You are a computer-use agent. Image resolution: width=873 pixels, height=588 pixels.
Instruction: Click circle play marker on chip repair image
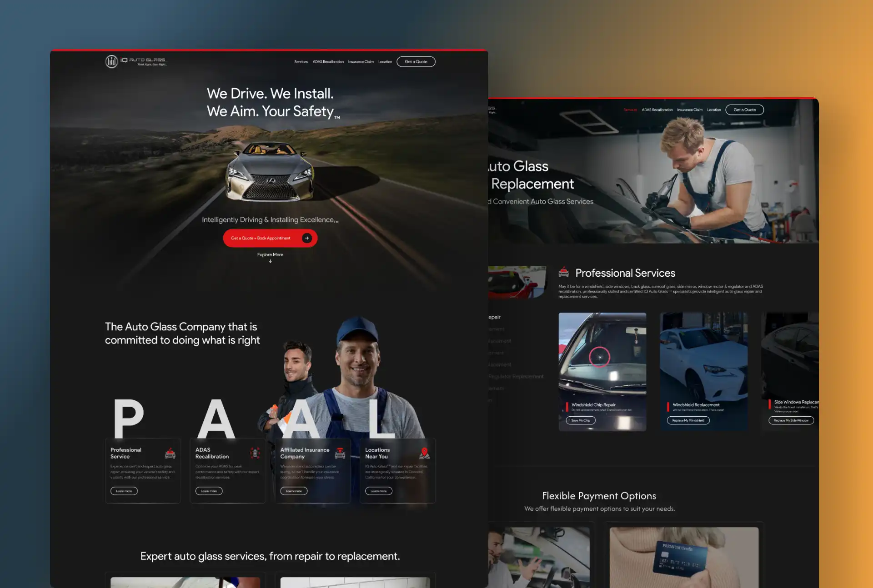tap(600, 357)
